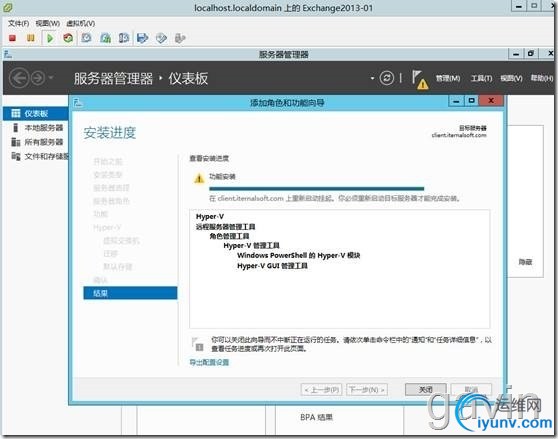Open the 视图(W) menu in console window
558x439 pixels.
(x=47, y=23)
